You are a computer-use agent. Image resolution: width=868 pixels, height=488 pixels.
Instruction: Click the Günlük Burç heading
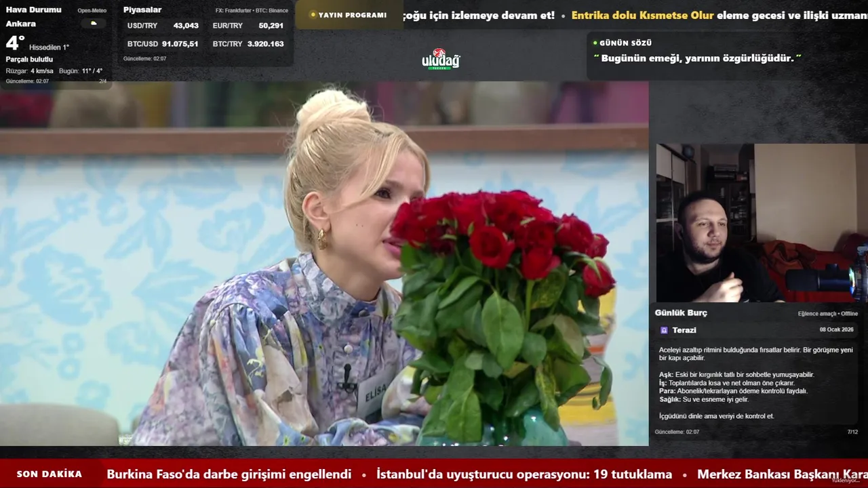tap(681, 313)
